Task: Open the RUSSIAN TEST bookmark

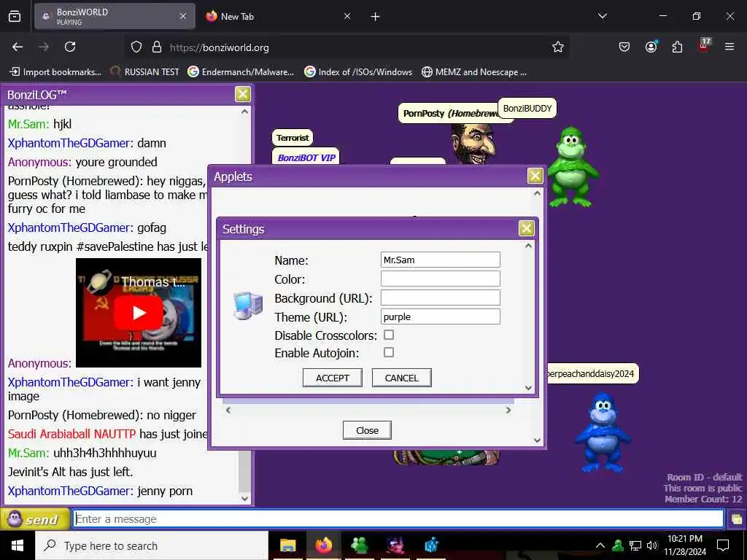Action: tap(145, 72)
